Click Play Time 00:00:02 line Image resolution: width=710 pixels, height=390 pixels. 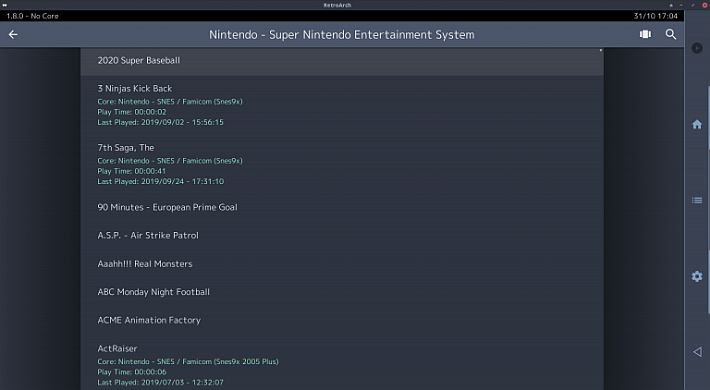[132, 112]
